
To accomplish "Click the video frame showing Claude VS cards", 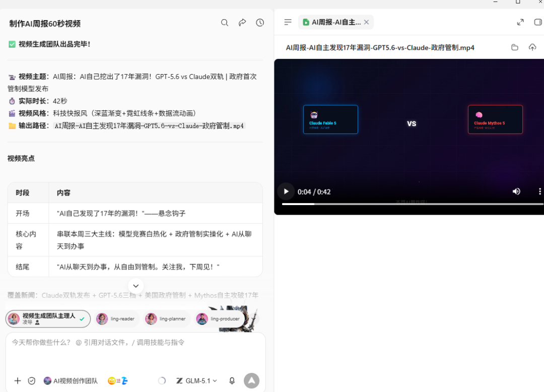I will tap(409, 137).
